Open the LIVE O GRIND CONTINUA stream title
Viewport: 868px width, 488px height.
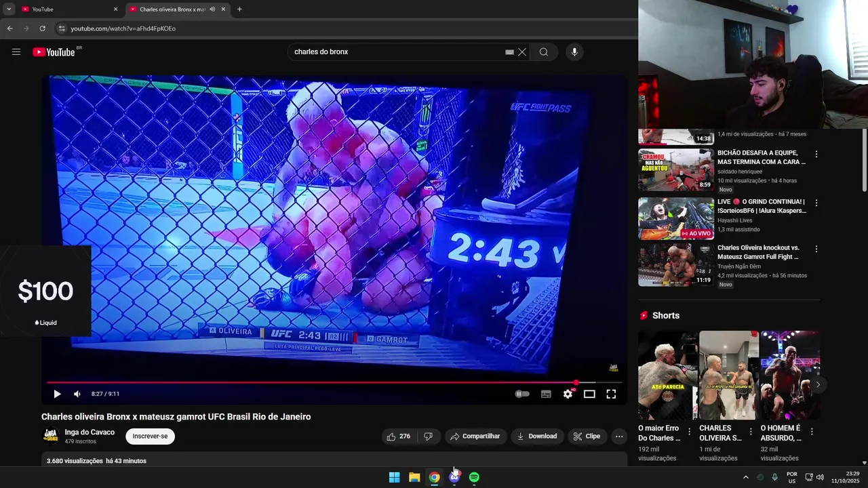762,206
